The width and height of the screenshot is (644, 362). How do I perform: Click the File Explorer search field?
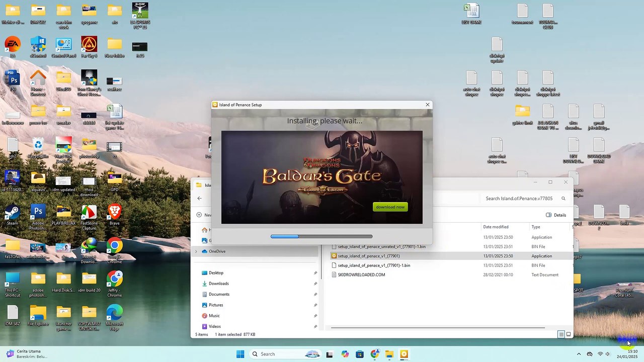point(525,199)
